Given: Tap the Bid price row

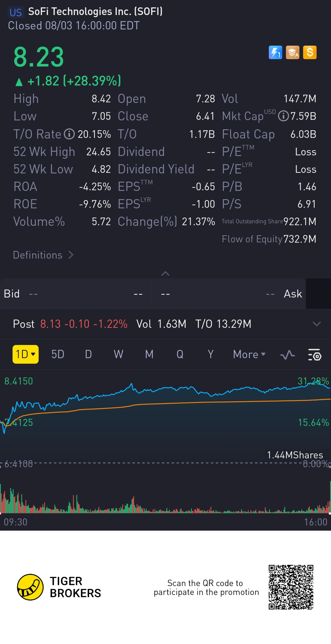Looking at the screenshot, I should [76, 294].
